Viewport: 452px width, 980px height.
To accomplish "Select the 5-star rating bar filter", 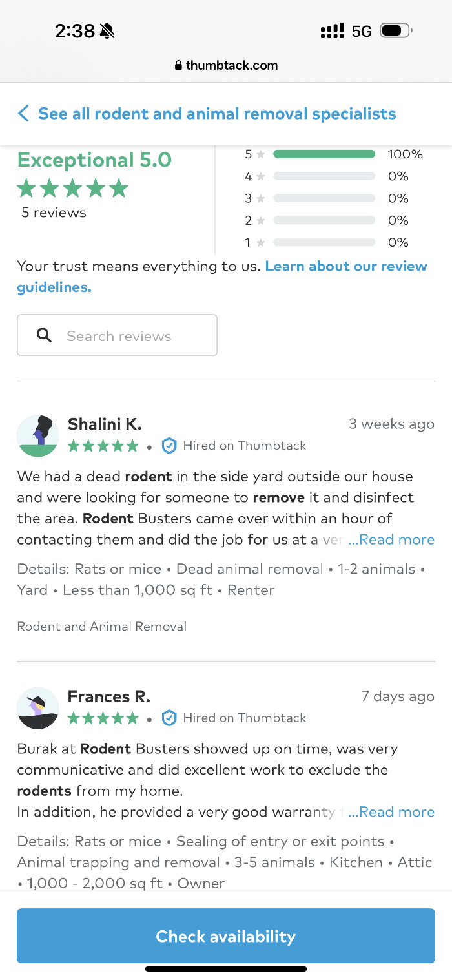I will point(324,154).
